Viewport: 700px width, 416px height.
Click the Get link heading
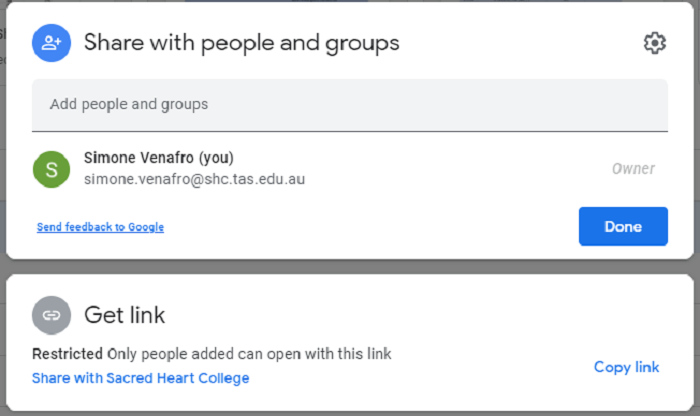point(124,315)
